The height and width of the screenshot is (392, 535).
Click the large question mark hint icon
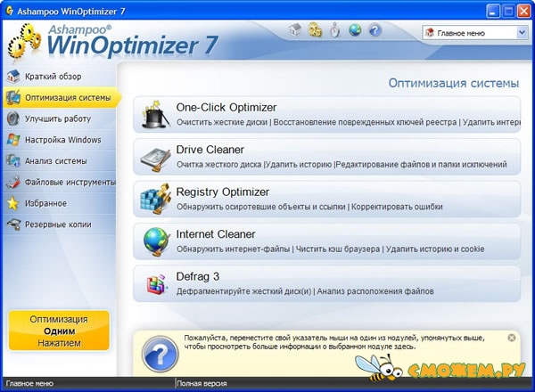click(x=160, y=354)
